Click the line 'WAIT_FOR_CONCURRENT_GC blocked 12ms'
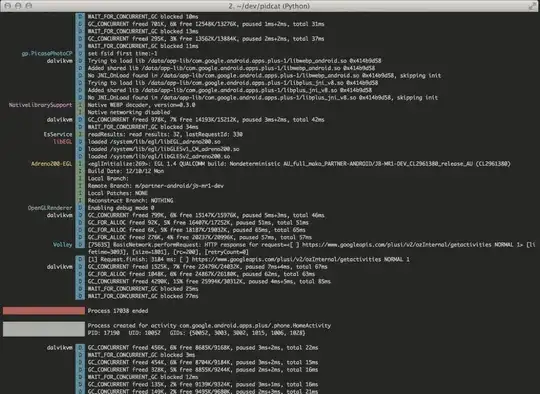 click(143, 377)
